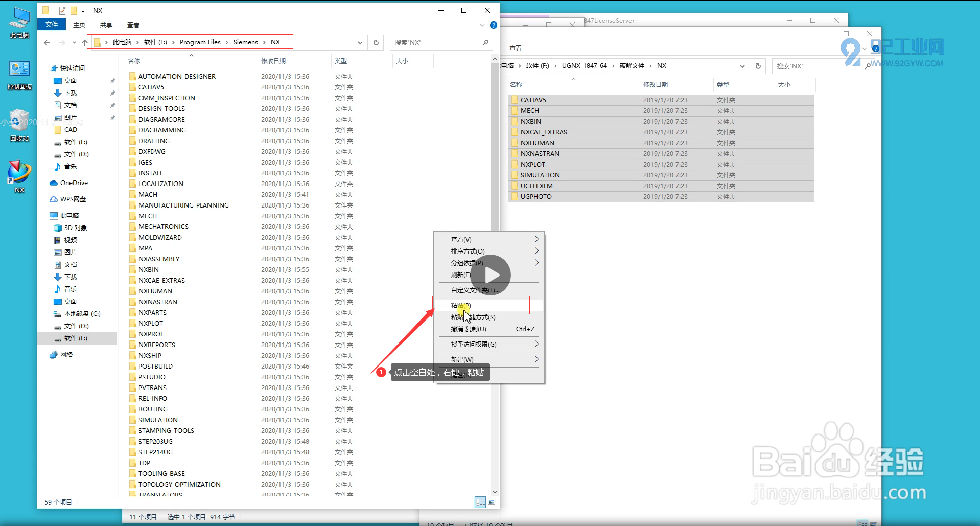The height and width of the screenshot is (526, 980).
Task: Open OneDrive in navigation pane
Action: [69, 182]
